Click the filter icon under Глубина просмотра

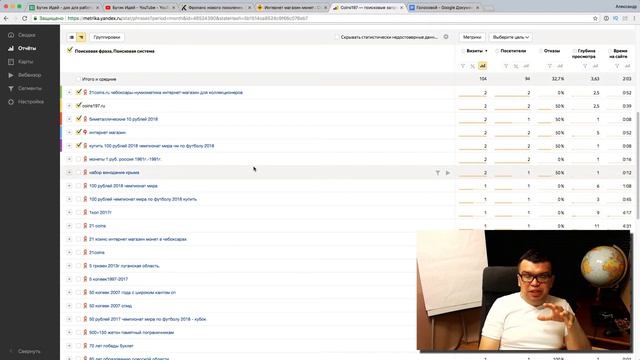pos(585,66)
